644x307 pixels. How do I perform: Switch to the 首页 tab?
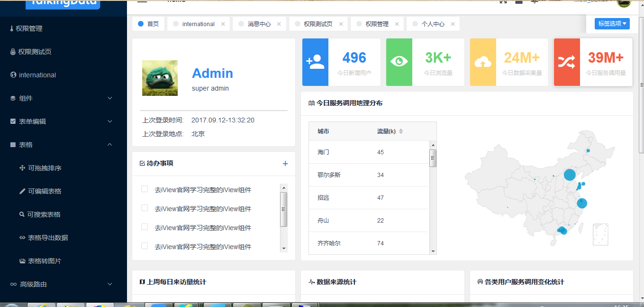click(149, 24)
